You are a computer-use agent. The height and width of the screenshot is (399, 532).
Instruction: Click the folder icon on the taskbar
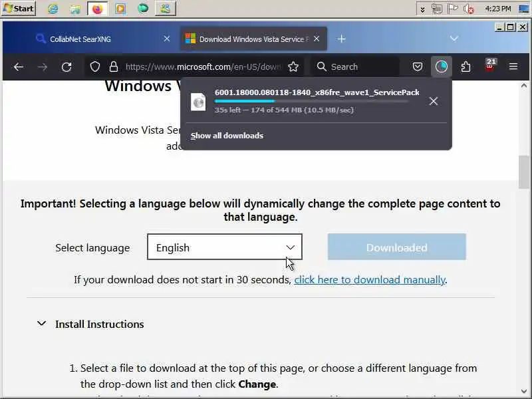(x=75, y=9)
